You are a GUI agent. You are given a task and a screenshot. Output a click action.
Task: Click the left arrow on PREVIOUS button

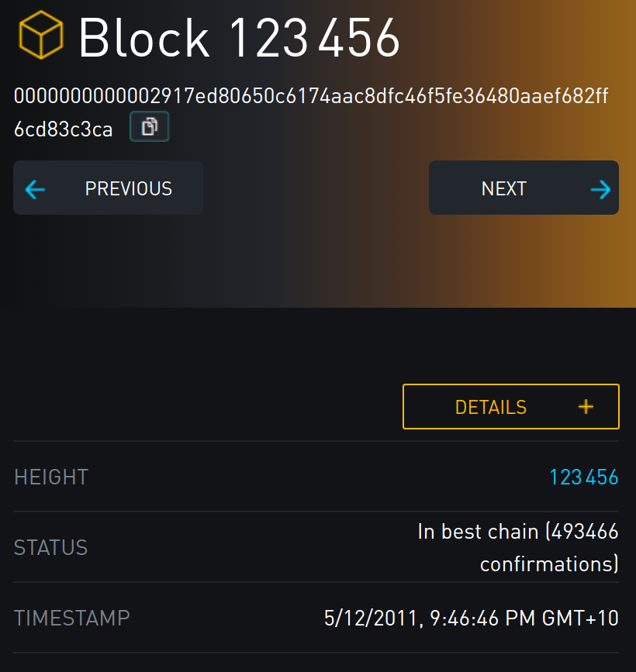click(36, 188)
